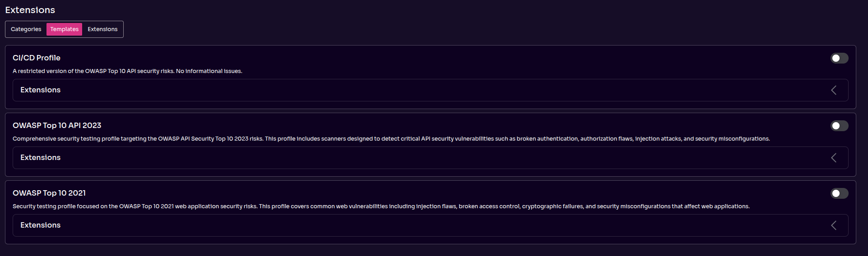Click the 'Security testing profile focused' description
The width and height of the screenshot is (868, 256).
coord(381,206)
